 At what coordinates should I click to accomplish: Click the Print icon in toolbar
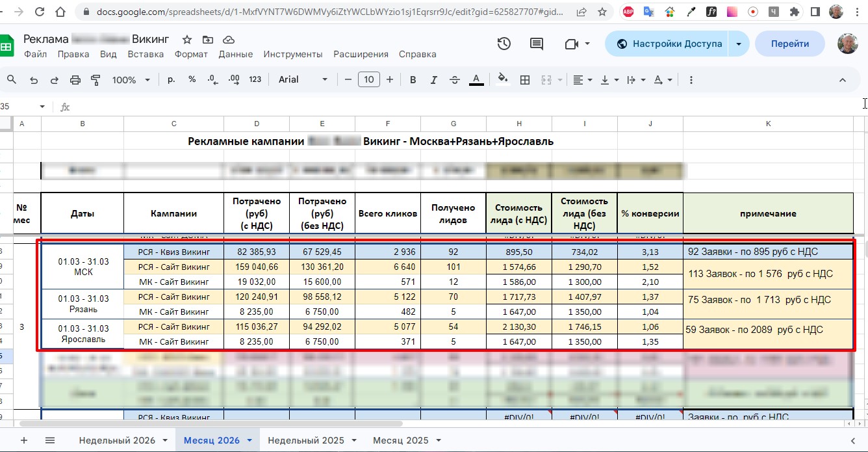(x=75, y=80)
